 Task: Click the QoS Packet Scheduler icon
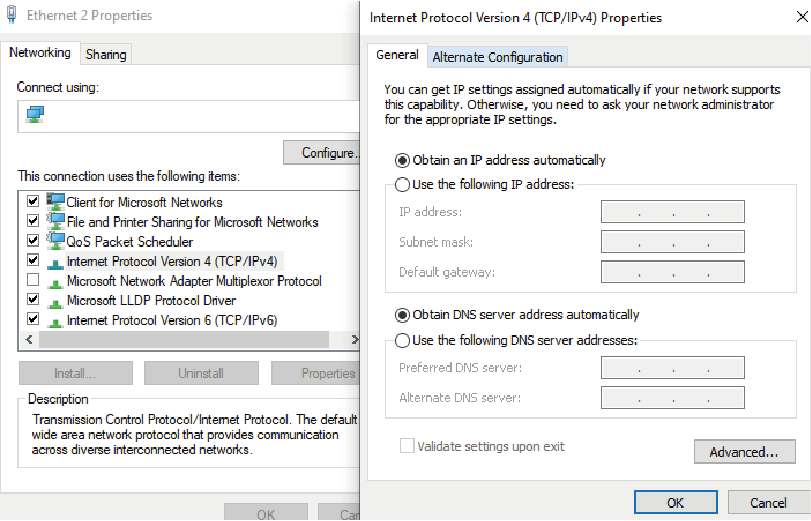pos(56,241)
